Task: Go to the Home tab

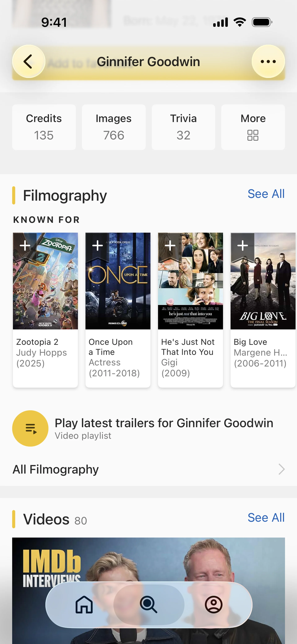Action: [84, 605]
